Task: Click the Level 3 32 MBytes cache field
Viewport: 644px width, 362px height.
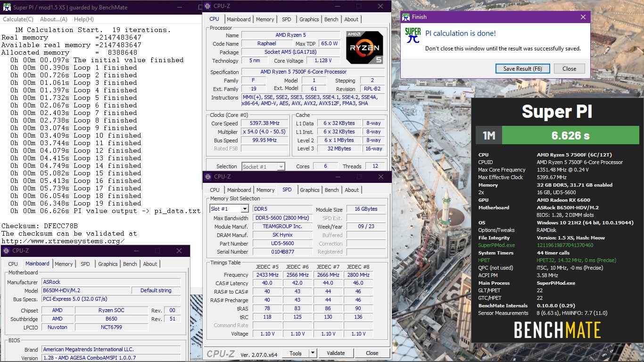Action: 339,148
